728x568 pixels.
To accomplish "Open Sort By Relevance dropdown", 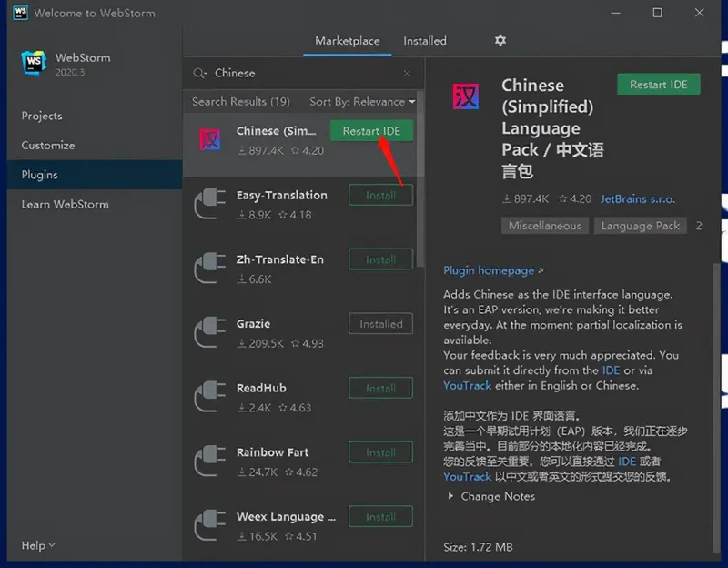I will click(x=362, y=102).
